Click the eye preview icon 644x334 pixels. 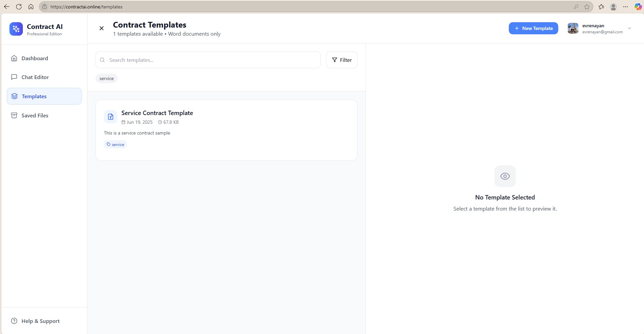[x=505, y=176]
